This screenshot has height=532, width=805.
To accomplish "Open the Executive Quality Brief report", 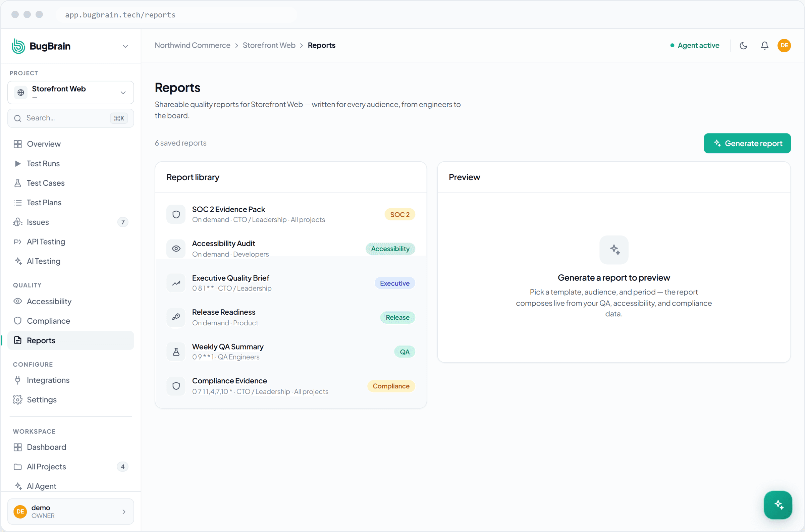I will click(291, 283).
